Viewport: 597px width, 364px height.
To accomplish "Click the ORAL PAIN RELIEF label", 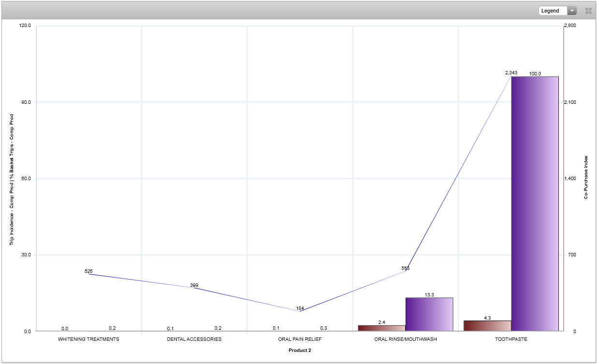I will [x=300, y=339].
